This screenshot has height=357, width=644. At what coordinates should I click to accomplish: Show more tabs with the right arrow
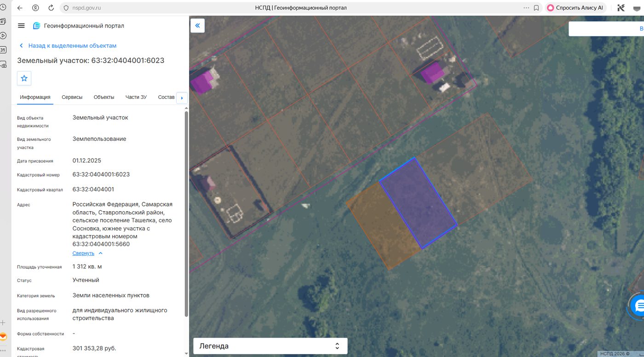182,98
